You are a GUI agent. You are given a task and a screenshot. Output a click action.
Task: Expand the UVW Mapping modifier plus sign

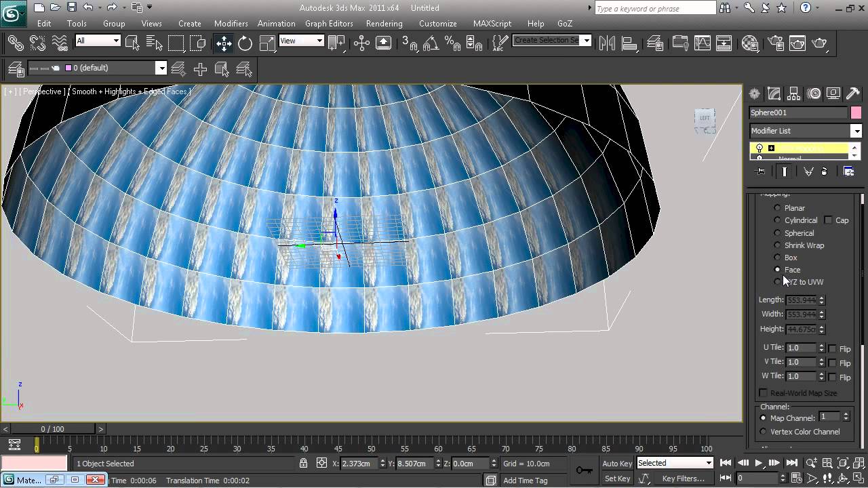[771, 148]
